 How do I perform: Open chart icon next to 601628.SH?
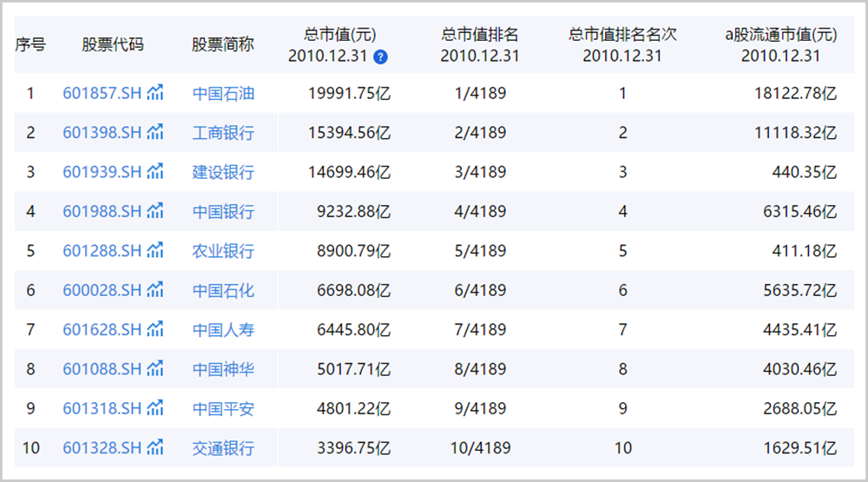pos(155,328)
